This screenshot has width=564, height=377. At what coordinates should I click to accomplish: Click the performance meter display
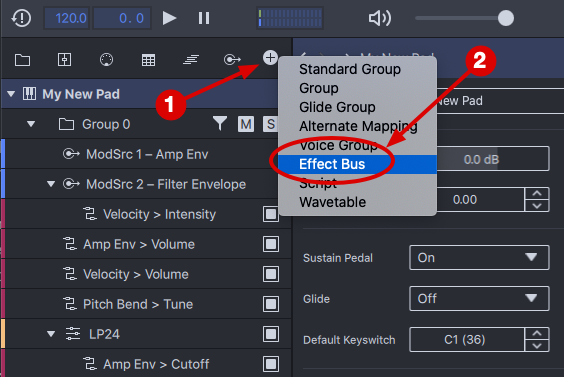click(290, 18)
